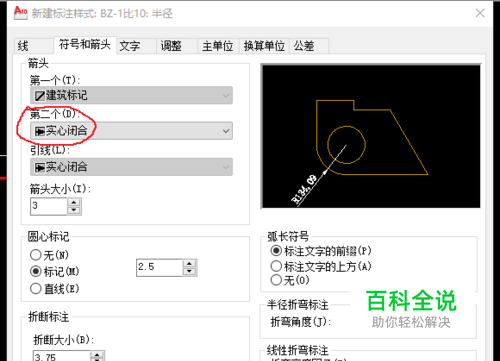Decrease 箭头大小 with the down spinner
The width and height of the screenshot is (500, 361).
pos(74,210)
